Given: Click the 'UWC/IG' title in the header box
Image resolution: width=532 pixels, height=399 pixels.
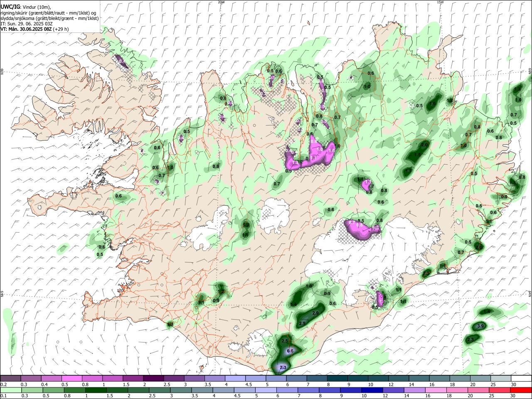Looking at the screenshot, I should point(10,7).
